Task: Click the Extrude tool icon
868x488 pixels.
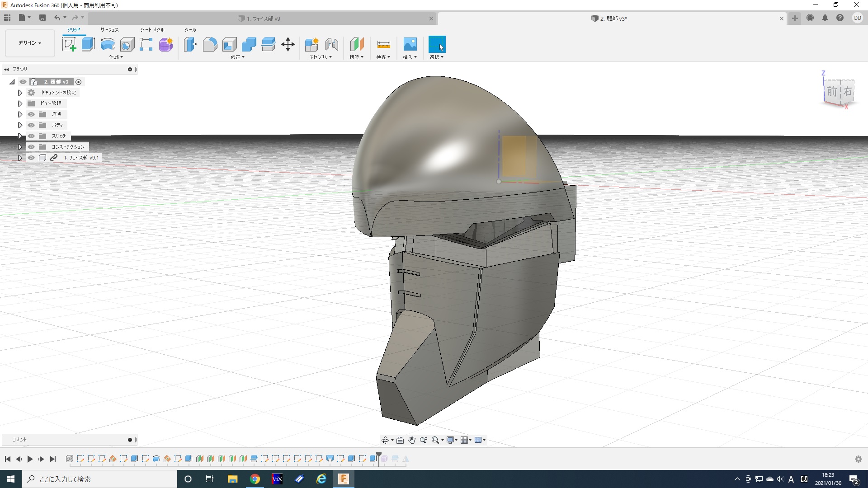Action: (x=88, y=44)
